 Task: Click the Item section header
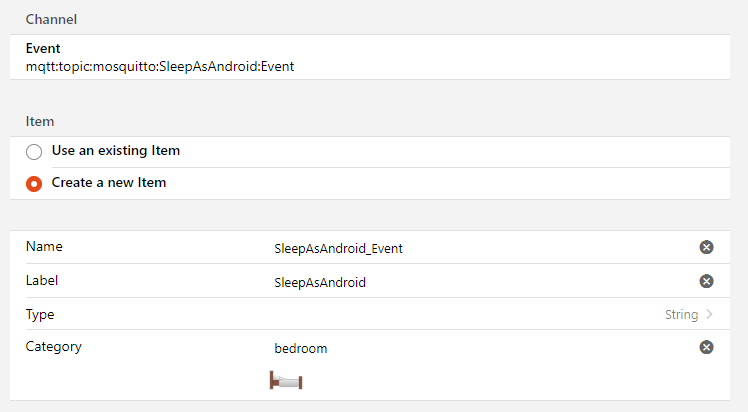pos(40,121)
